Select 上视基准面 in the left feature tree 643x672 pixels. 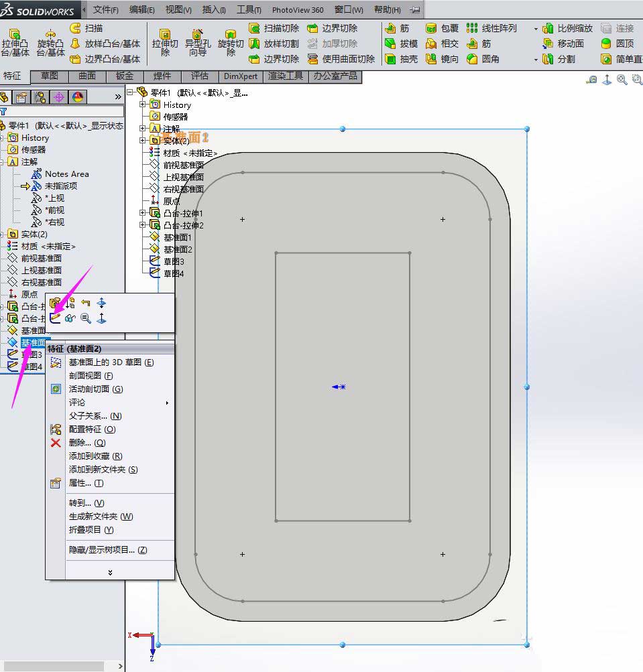pos(42,271)
